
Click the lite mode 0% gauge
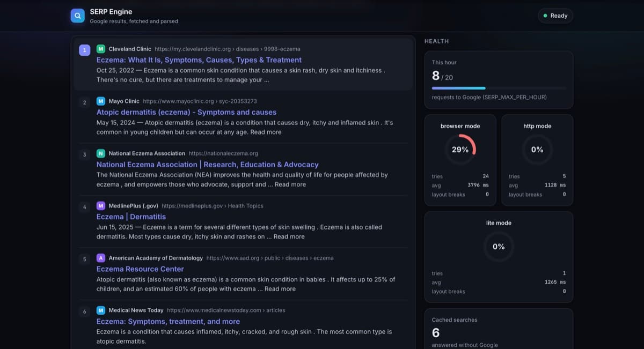click(499, 247)
